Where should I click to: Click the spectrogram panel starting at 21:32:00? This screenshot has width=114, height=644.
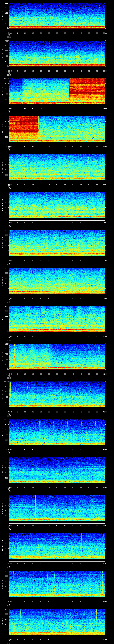click(x=57, y=53)
